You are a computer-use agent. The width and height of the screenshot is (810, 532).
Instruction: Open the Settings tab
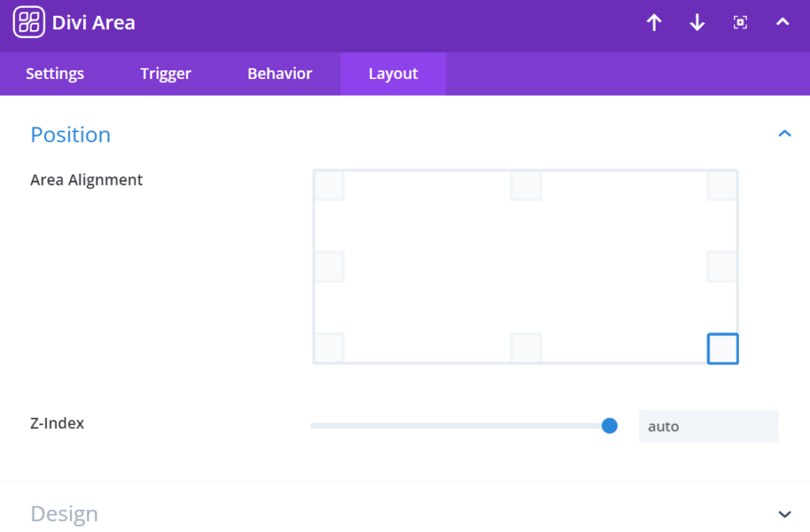(x=55, y=74)
